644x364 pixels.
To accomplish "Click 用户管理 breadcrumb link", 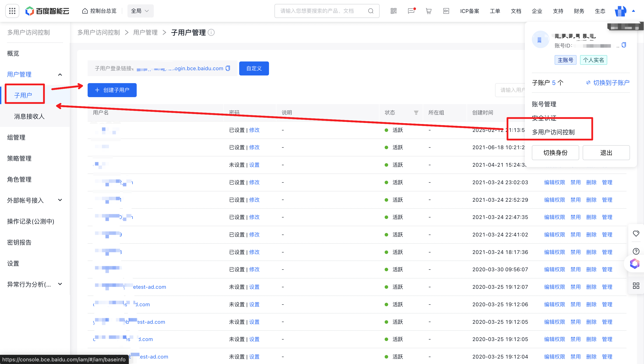I will tap(145, 33).
